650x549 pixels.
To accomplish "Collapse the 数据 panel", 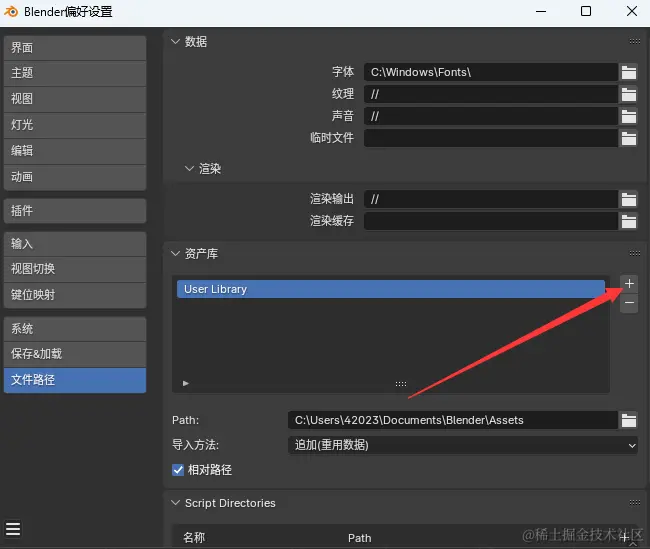I will point(175,41).
